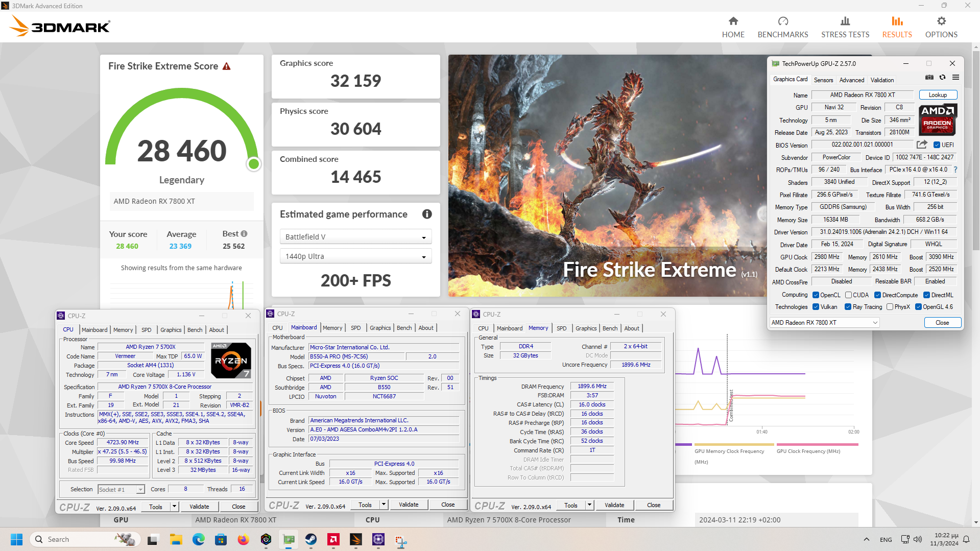Show hidden system tray icons
Screen dimensions: 980x551
866,539
